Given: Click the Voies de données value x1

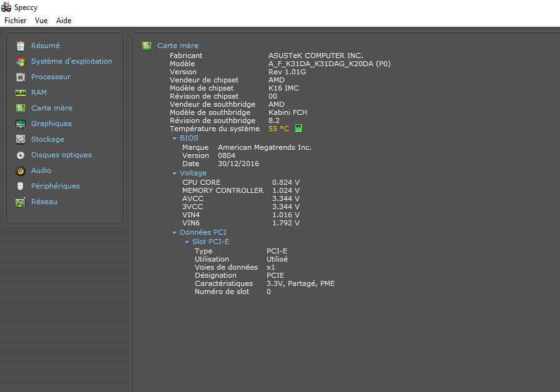Looking at the screenshot, I should 271,267.
